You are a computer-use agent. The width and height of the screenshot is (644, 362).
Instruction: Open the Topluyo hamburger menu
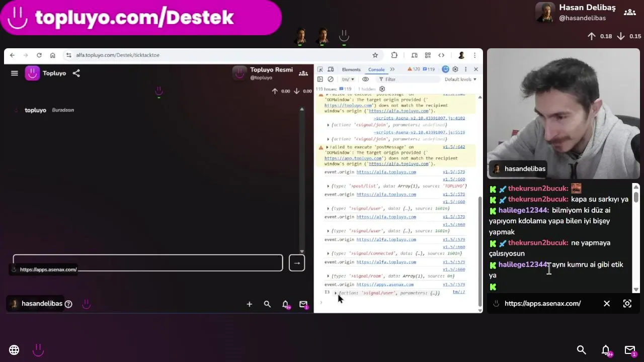click(15, 73)
